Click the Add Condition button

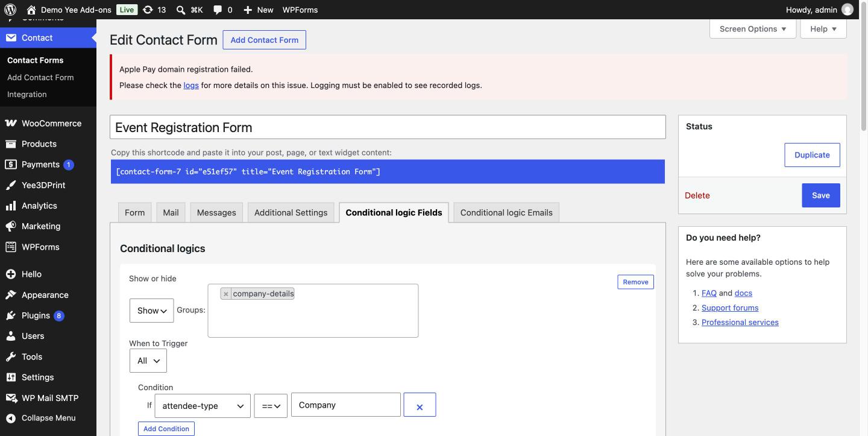[166, 429]
